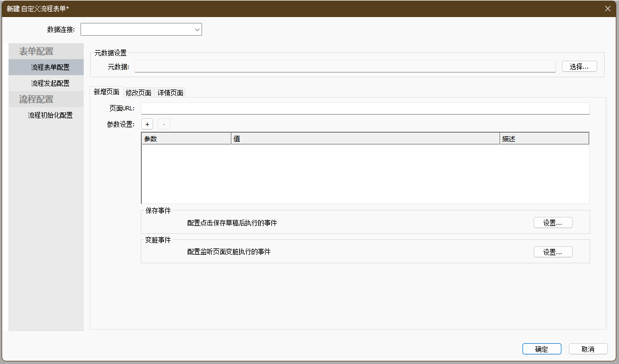Click the 元数据 text field
Viewport: 619px width, 364px height.
click(345, 67)
